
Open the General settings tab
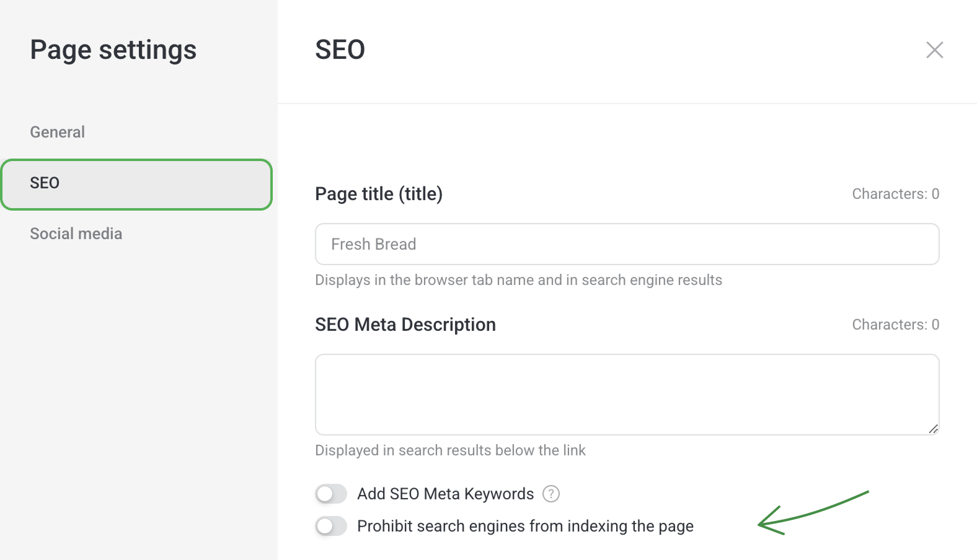point(57,132)
